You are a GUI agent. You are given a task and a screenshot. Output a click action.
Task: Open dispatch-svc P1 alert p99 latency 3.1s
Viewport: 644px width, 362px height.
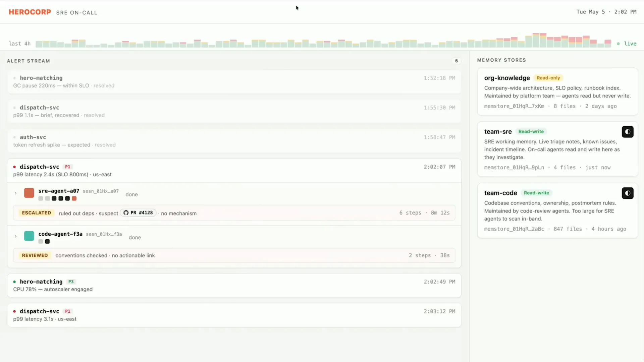[234, 315]
